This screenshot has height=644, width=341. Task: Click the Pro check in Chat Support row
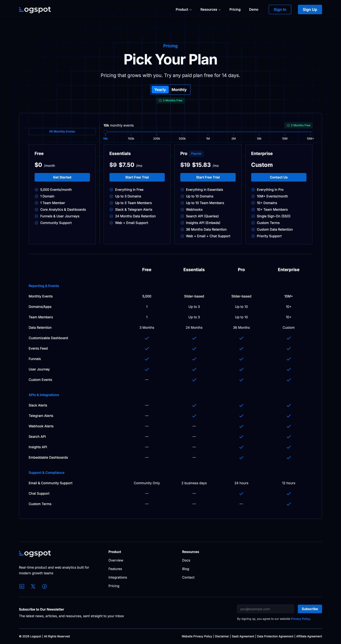(x=241, y=493)
